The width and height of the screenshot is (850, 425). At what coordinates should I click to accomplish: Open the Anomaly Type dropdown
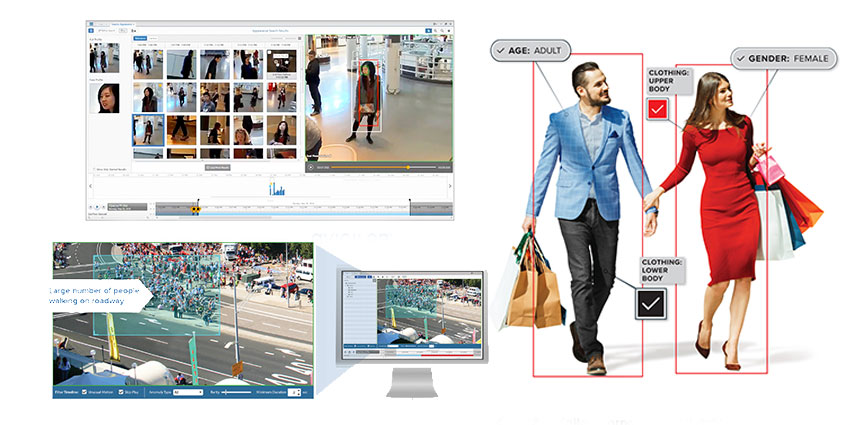pyautogui.click(x=188, y=392)
